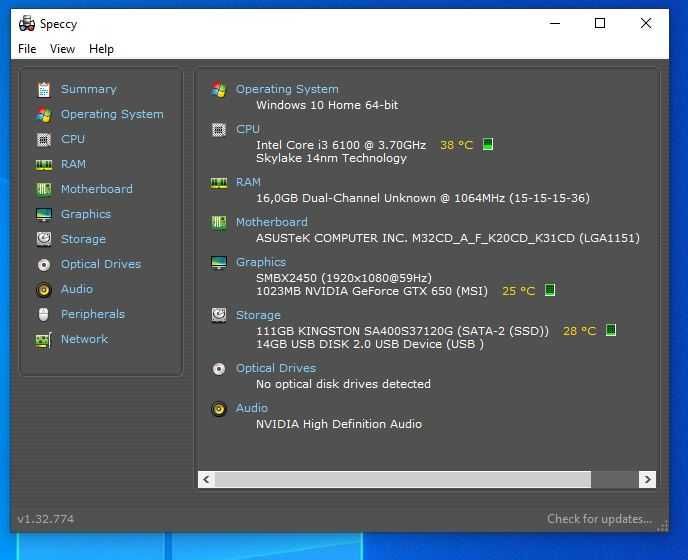
Task: Click the Peripherals mouse icon in sidebar
Action: [x=43, y=314]
